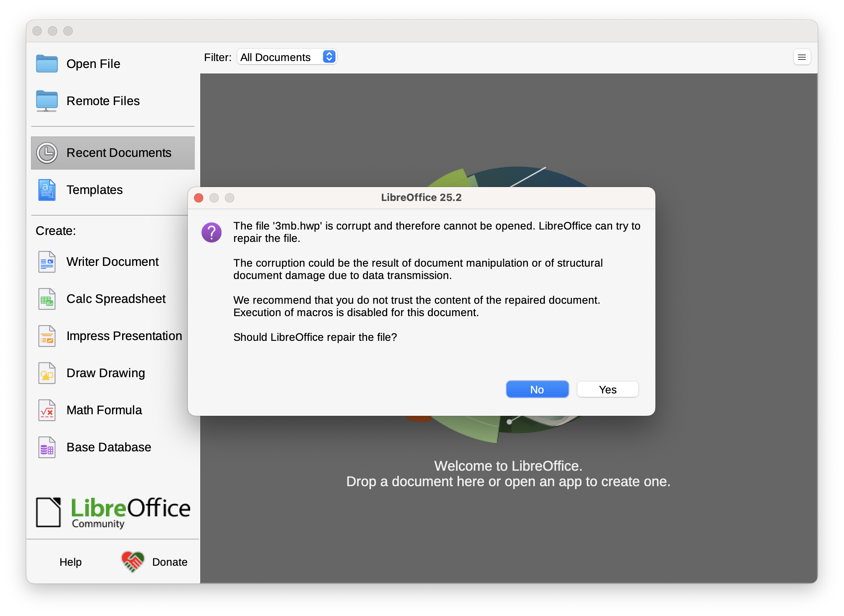This screenshot has width=844, height=616.
Task: Open the hamburger menu in Start Center
Action: click(x=802, y=57)
